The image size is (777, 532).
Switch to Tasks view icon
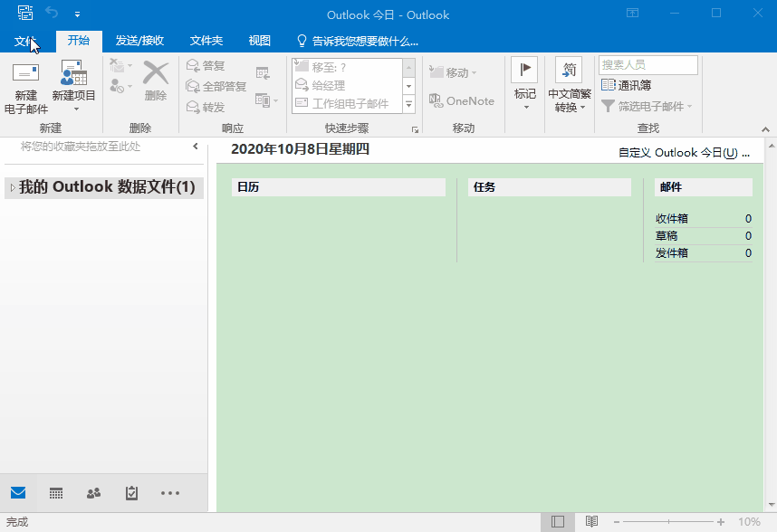point(132,493)
